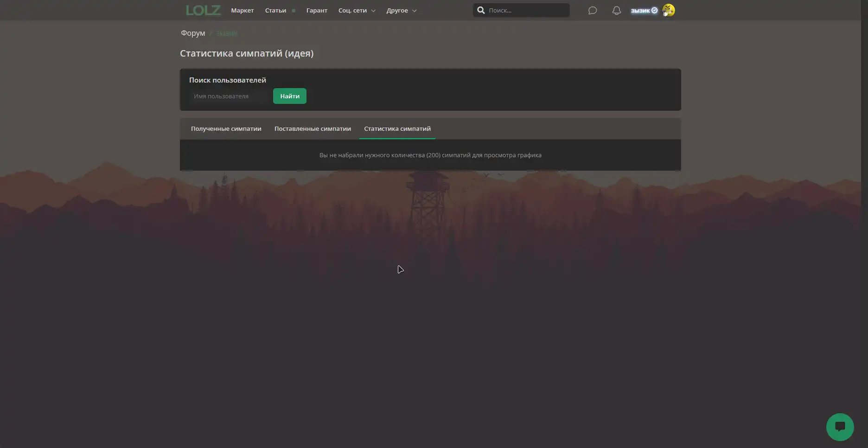
Task: Switch to Полученные симпатии tab
Action: point(226,128)
